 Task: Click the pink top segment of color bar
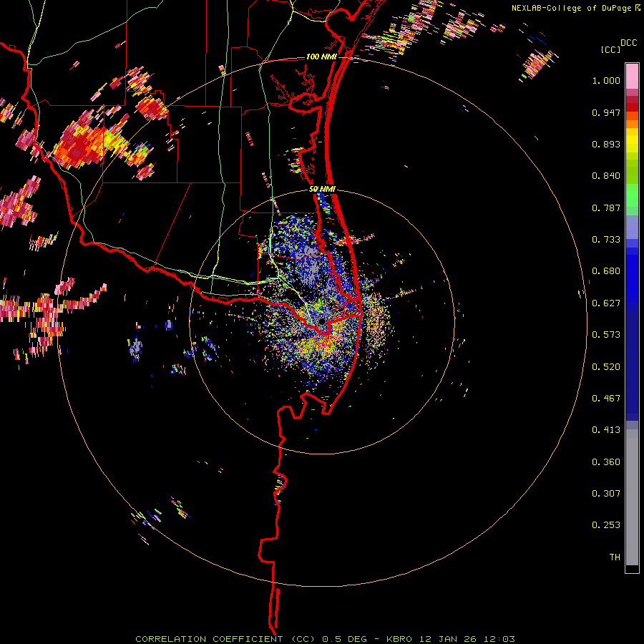632,76
